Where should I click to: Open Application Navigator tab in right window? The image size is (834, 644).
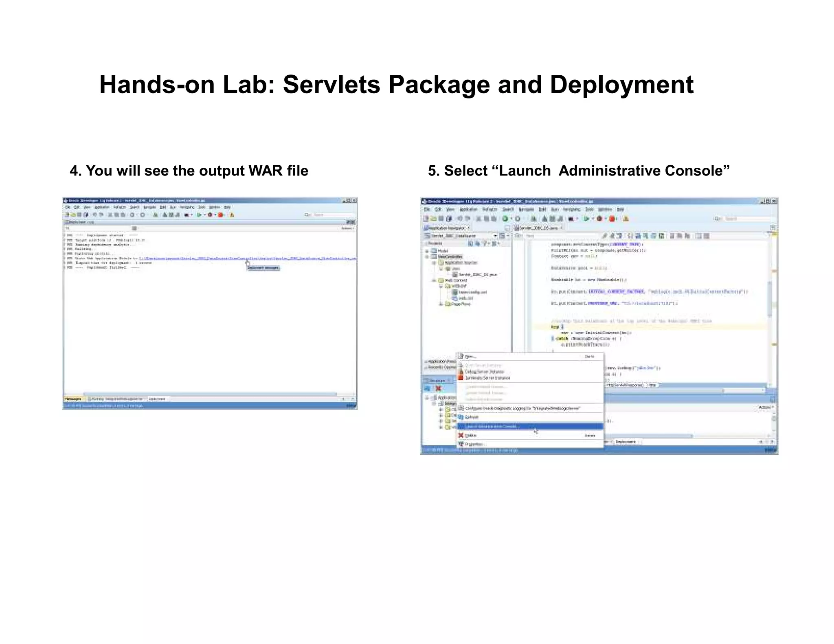click(x=447, y=228)
